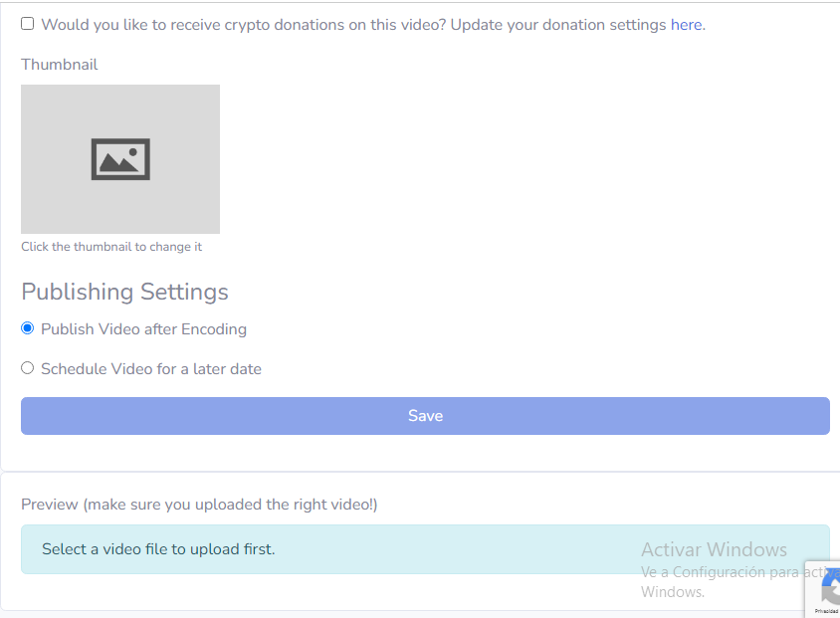Click the Thumbnail label above the image
840x618 pixels.
click(60, 65)
